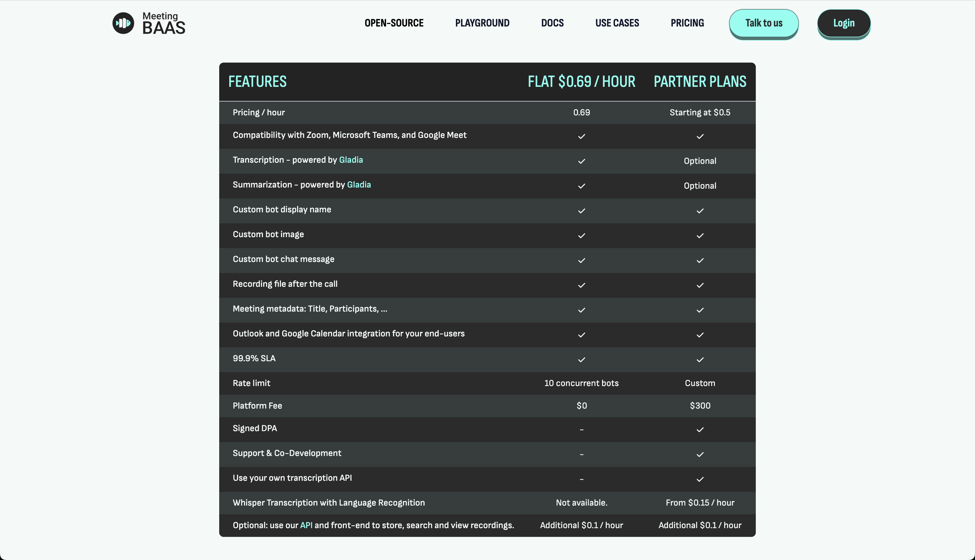Click flat-plan checkmark for Calendar integration row
Viewport: 975px width, 560px height.
click(x=581, y=335)
